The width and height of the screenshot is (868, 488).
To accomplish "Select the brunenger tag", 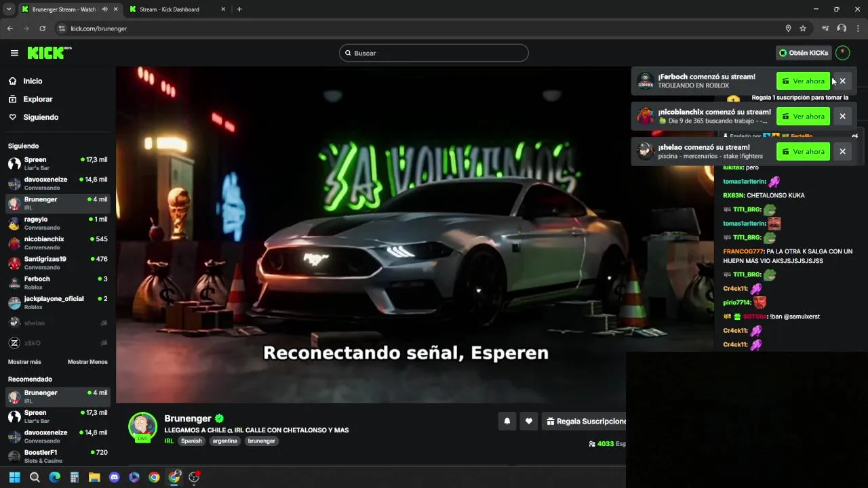I will [262, 441].
